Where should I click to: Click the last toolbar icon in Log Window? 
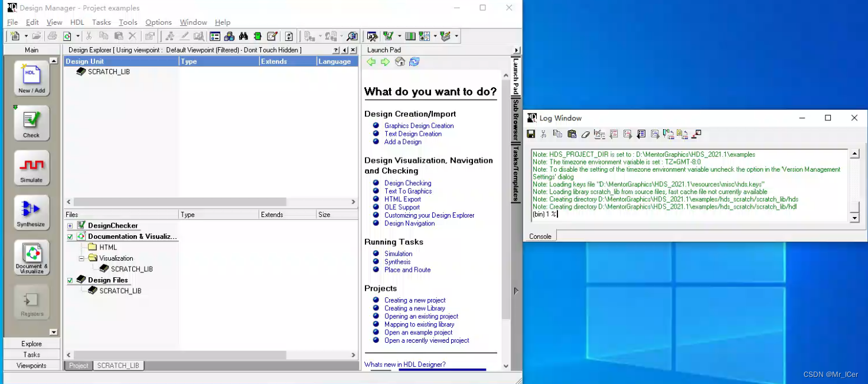tap(696, 134)
